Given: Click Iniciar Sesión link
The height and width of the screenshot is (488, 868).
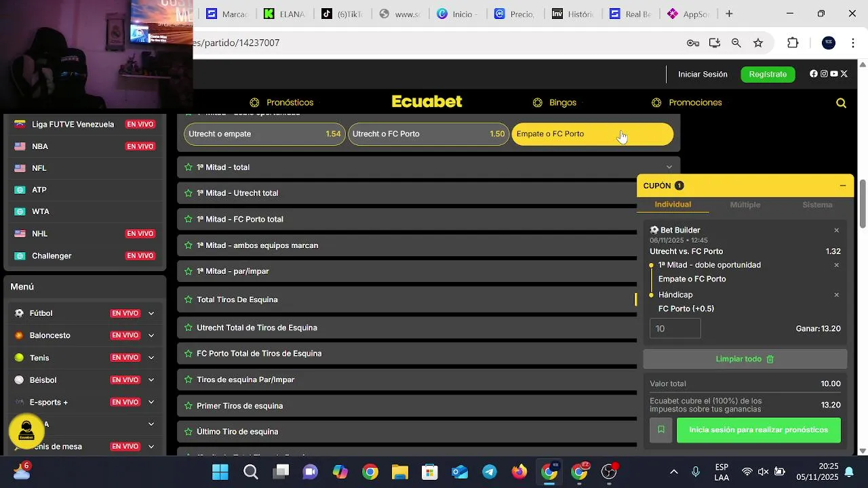Looking at the screenshot, I should (x=703, y=75).
